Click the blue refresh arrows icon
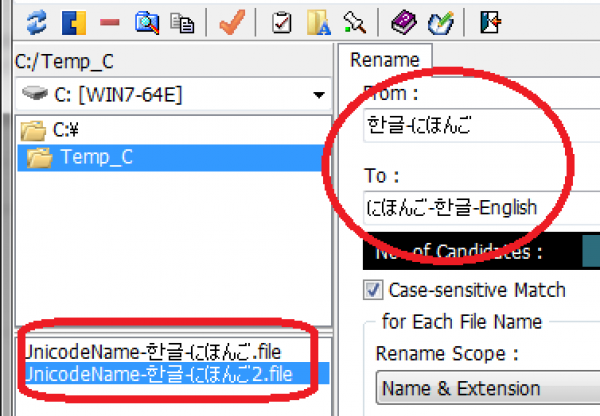The width and height of the screenshot is (600, 416). [x=37, y=23]
